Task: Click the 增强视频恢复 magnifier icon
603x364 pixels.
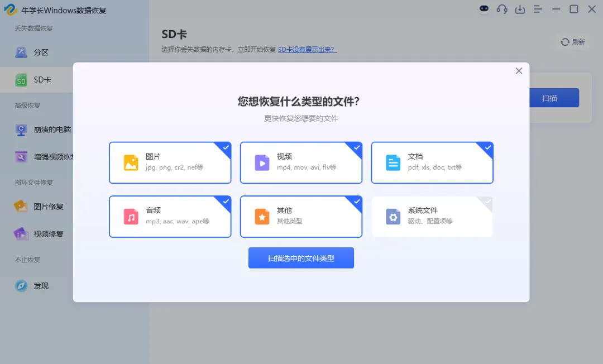Action: pyautogui.click(x=21, y=157)
